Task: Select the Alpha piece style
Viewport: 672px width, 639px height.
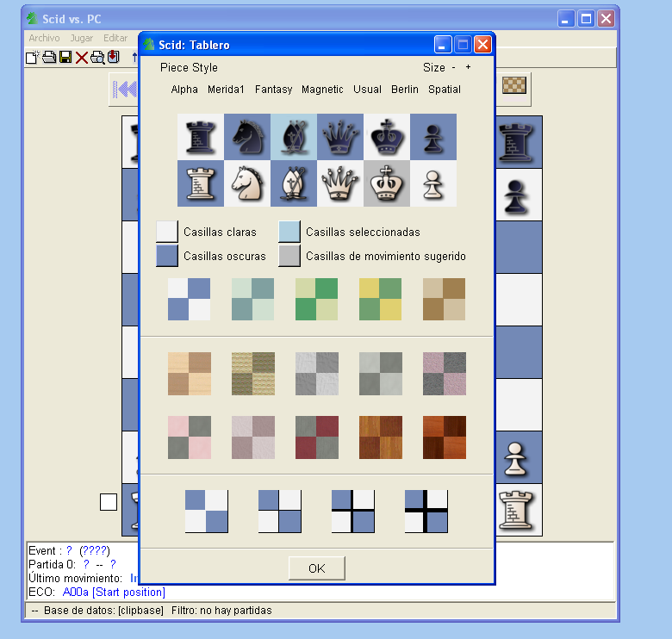Action: (184, 89)
